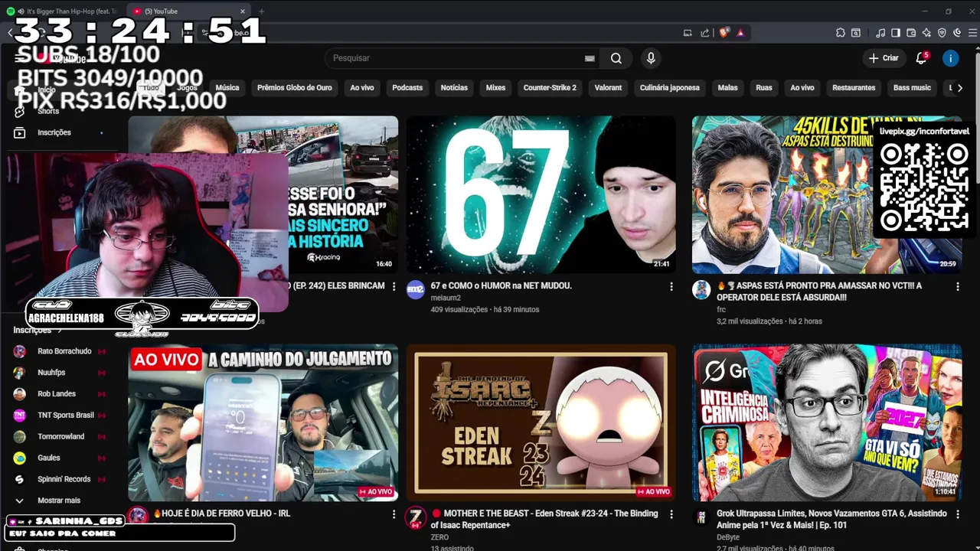Open more options for the Grok GTA 6 video
Viewport: 980px width, 551px height.
tap(957, 514)
